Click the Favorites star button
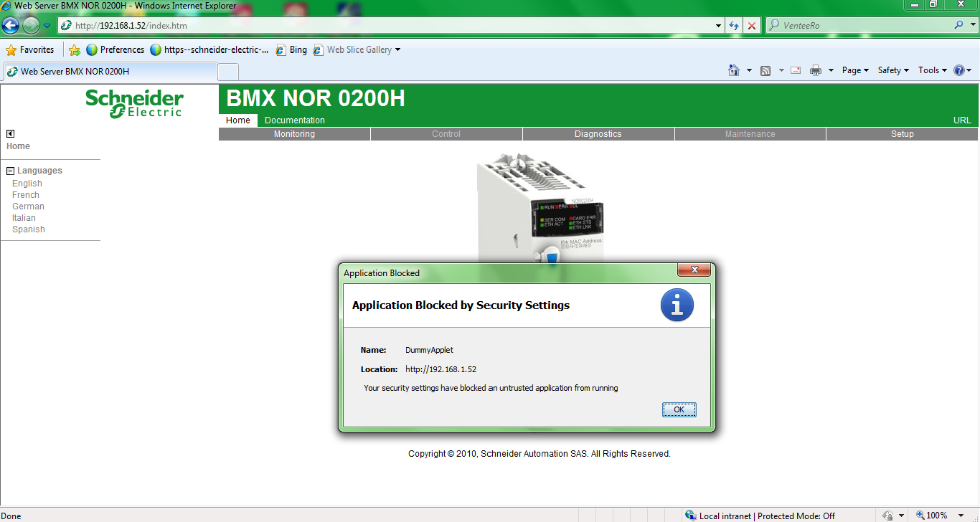The image size is (980, 522). pos(30,49)
